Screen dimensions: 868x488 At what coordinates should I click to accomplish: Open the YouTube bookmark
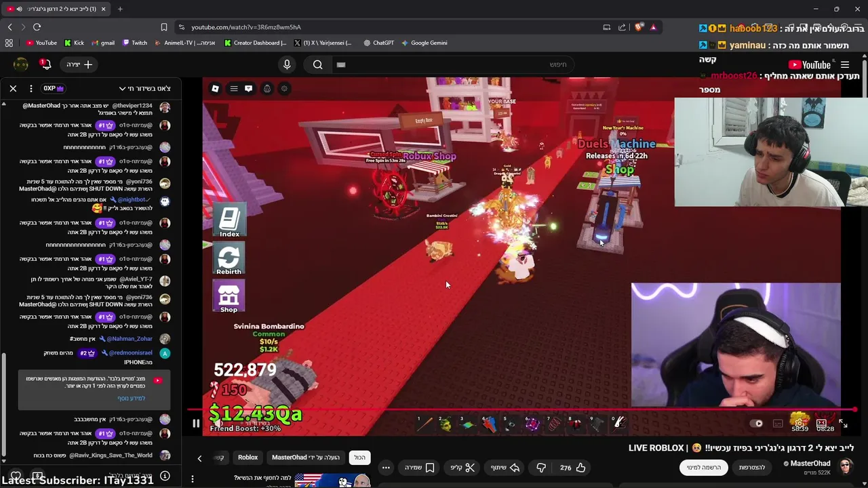click(41, 43)
